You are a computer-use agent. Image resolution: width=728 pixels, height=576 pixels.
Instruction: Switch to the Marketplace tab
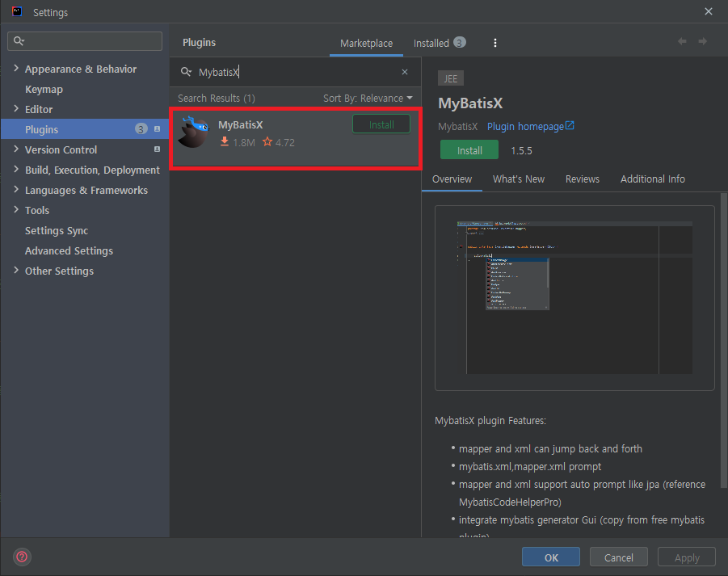[366, 43]
